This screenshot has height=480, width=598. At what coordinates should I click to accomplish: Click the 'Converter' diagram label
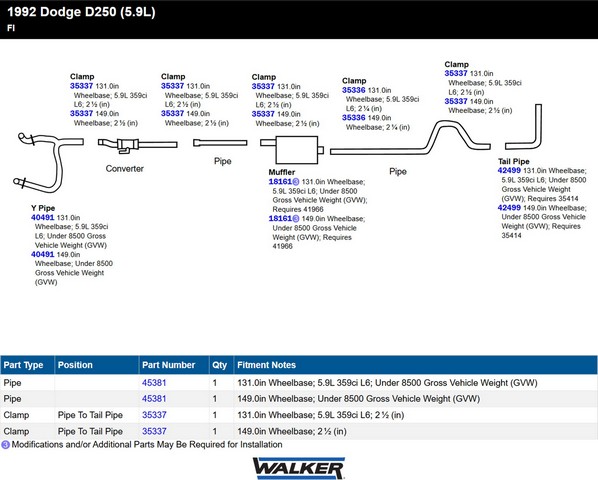coord(125,169)
